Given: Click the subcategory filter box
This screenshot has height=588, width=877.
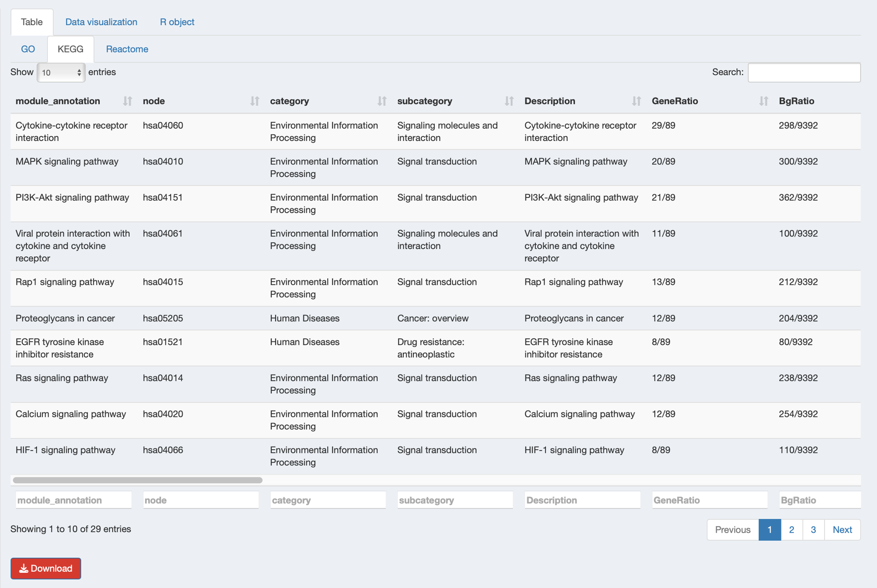Looking at the screenshot, I should tap(455, 500).
